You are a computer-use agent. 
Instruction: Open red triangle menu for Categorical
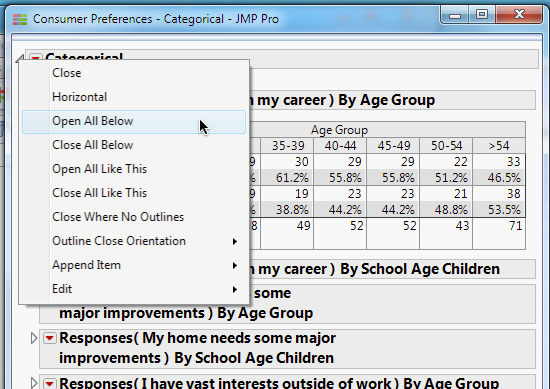[35, 58]
